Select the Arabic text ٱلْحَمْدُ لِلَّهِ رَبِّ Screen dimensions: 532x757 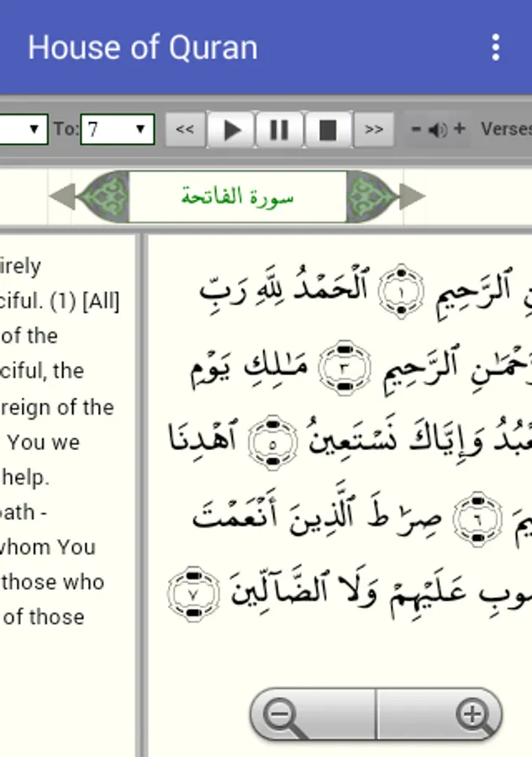pos(285,289)
